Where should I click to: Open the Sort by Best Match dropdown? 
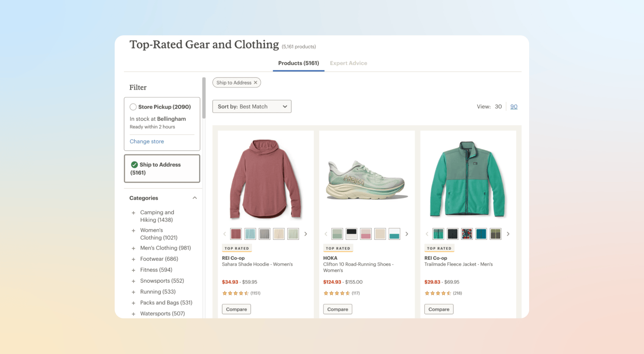coord(251,106)
